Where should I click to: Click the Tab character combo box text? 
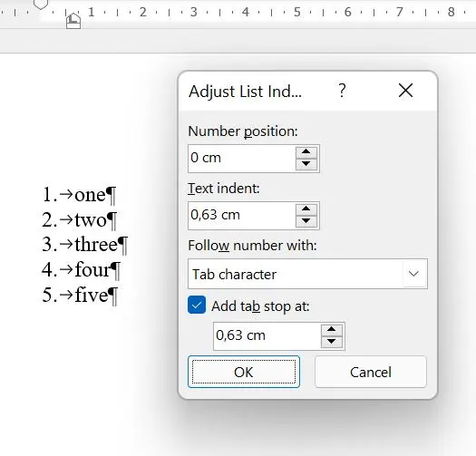234,275
